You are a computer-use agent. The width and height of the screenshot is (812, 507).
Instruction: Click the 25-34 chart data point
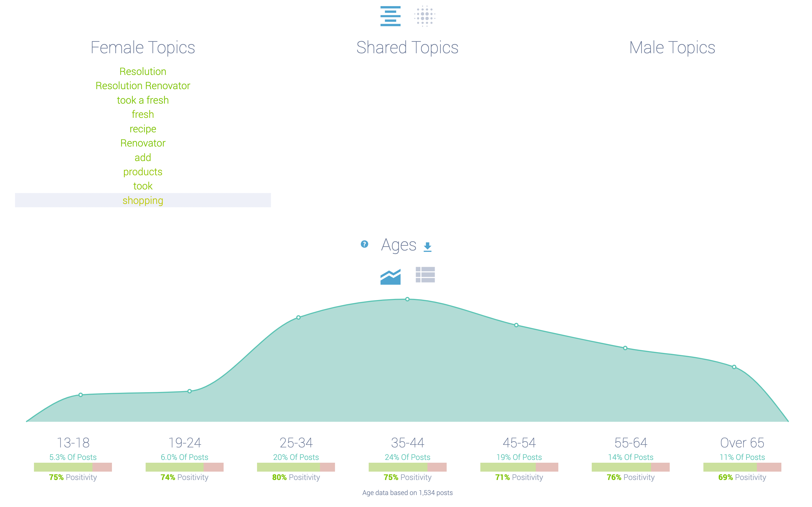tap(298, 317)
